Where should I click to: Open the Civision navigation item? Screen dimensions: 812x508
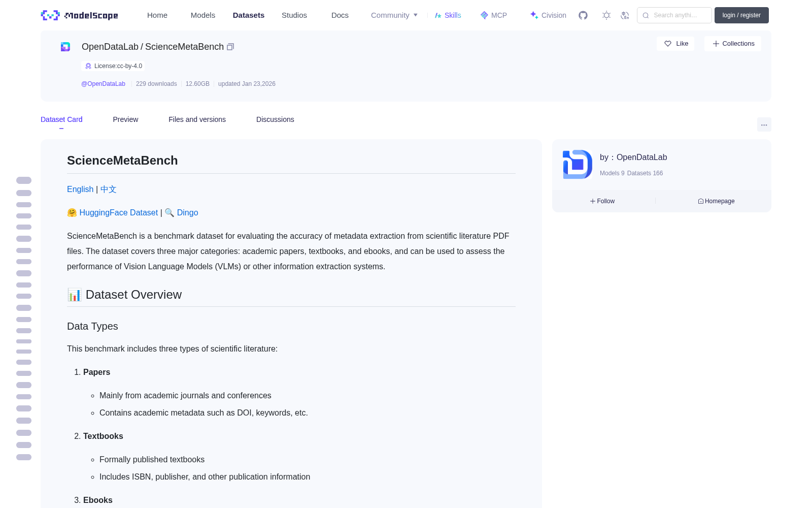548,15
